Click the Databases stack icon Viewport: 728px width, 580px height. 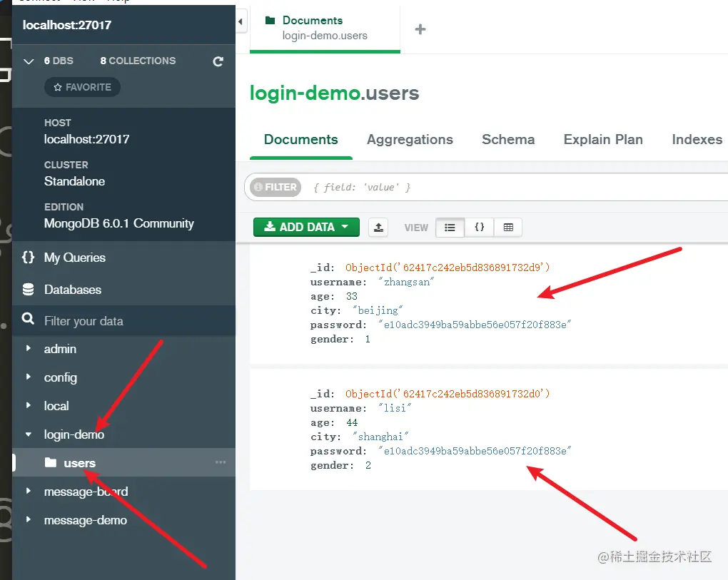coord(29,290)
